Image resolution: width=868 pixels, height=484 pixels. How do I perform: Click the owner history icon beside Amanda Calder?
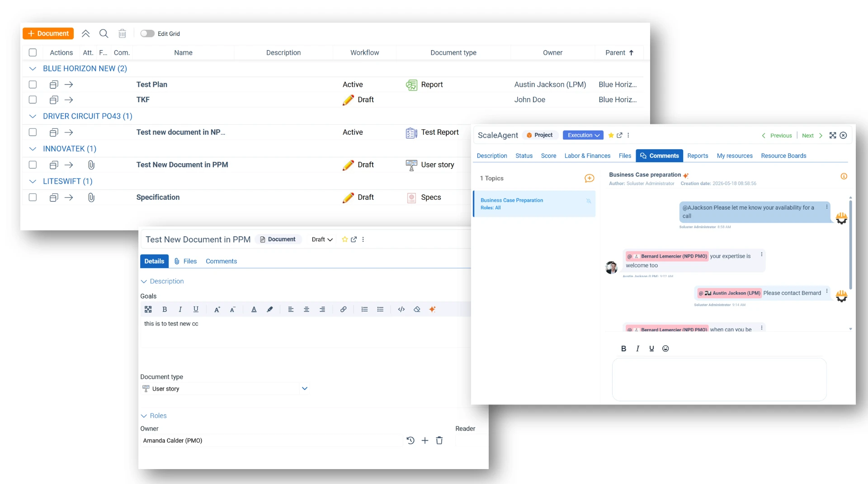pyautogui.click(x=410, y=441)
